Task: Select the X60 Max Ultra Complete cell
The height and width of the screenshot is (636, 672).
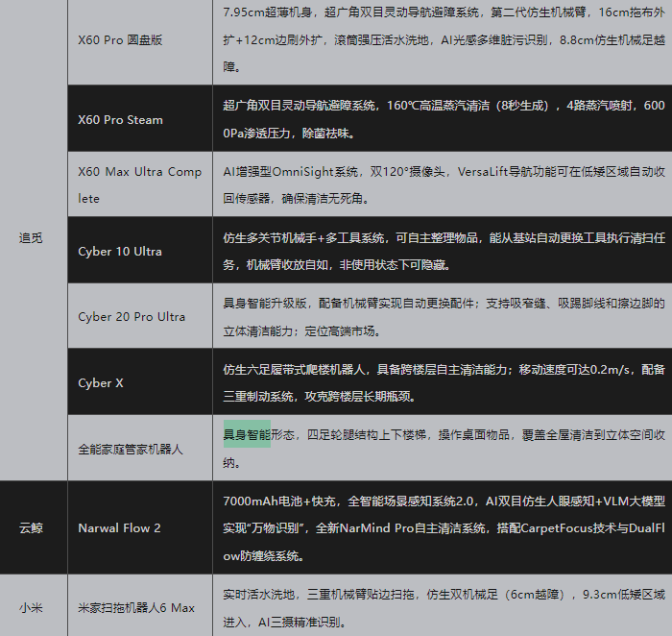Action: click(139, 184)
